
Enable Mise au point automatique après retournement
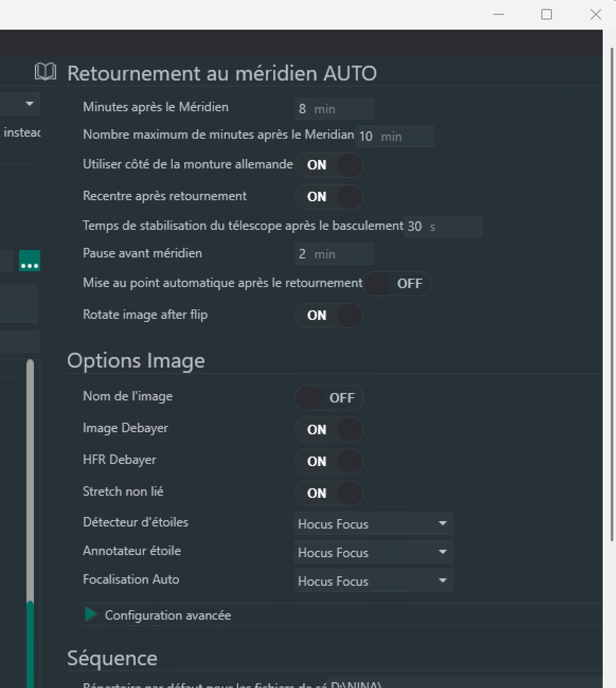tap(397, 284)
